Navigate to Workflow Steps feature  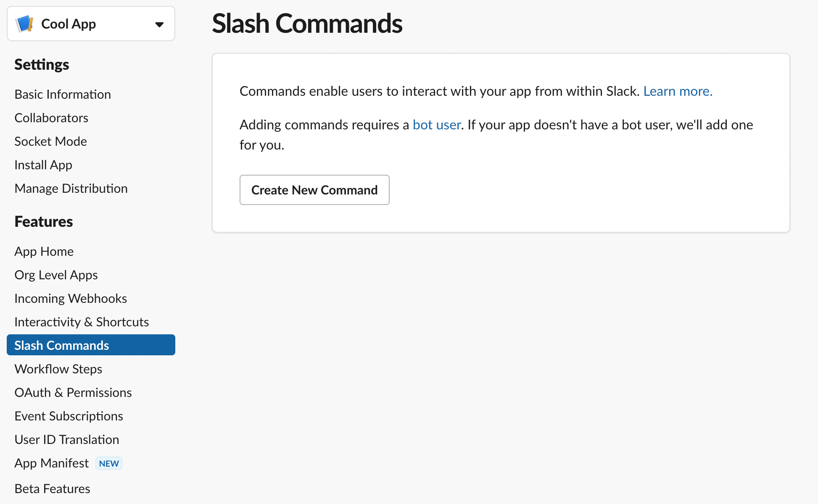point(59,368)
